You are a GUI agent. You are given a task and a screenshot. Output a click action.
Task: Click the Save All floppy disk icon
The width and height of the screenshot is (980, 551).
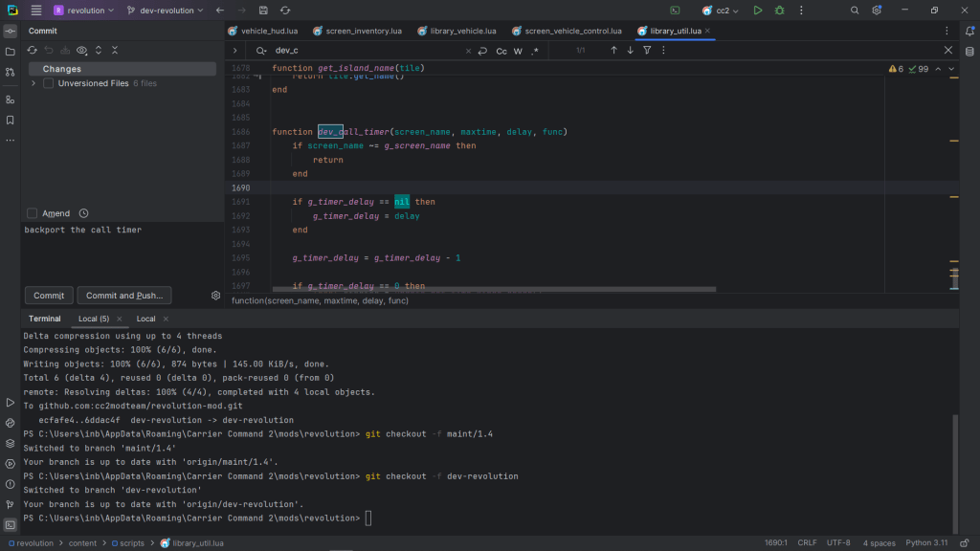(x=262, y=11)
